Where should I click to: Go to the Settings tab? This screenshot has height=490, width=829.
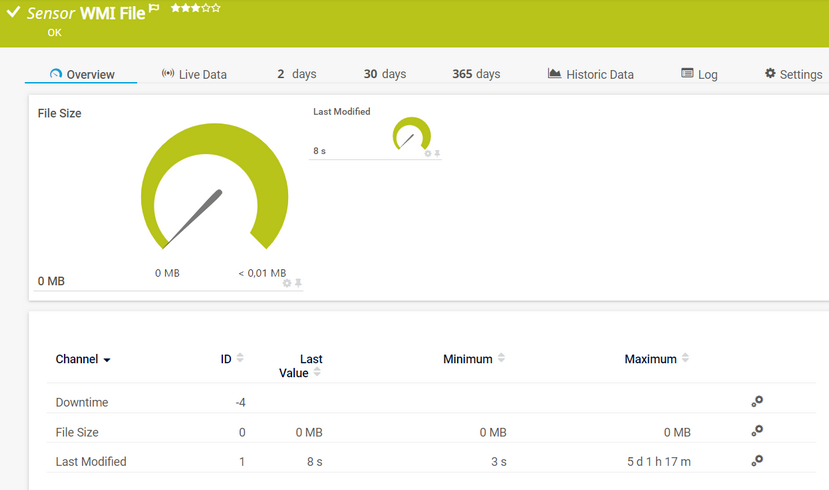(x=793, y=74)
